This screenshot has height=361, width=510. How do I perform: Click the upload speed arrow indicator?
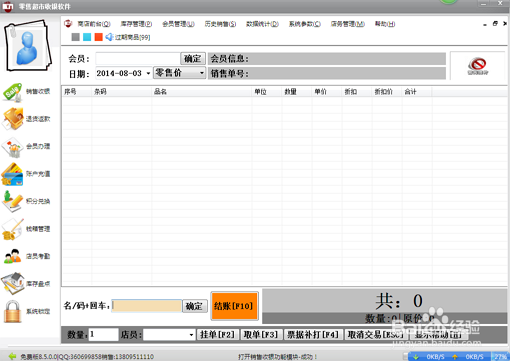(455, 357)
